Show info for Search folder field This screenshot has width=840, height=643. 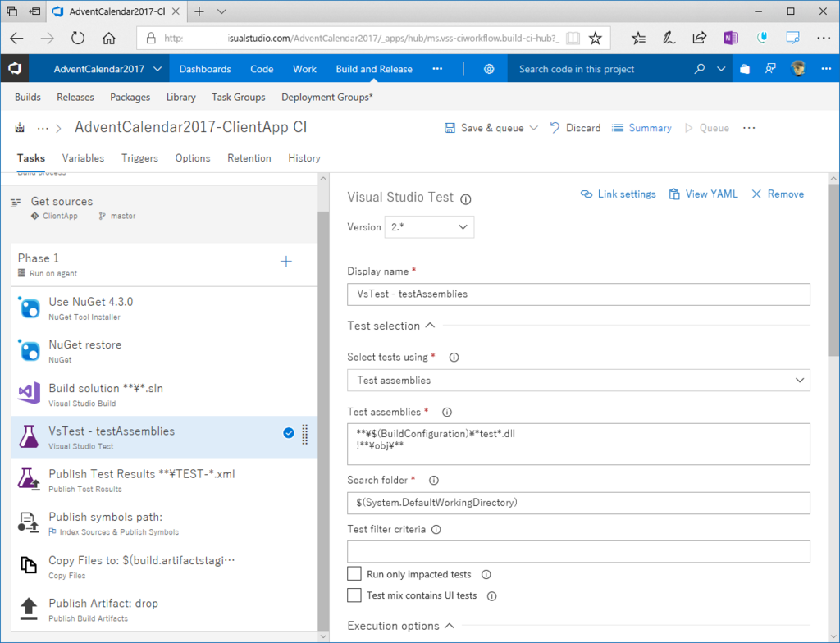[x=434, y=481]
